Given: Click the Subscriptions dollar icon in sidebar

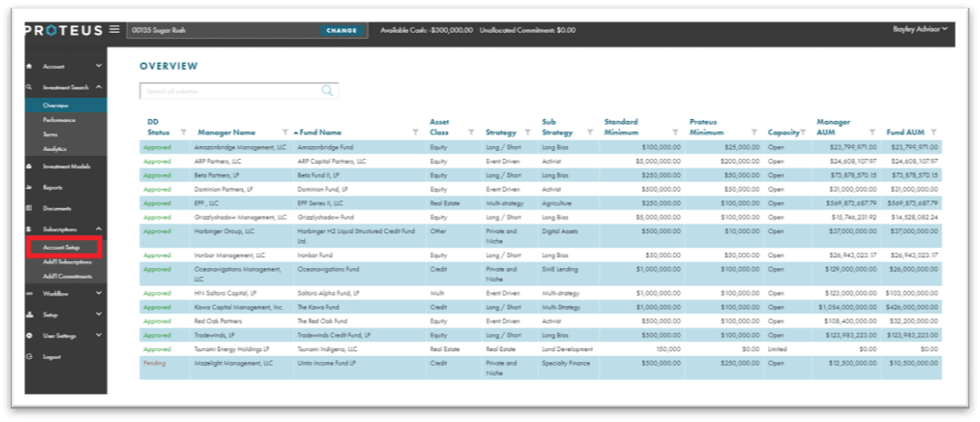Looking at the screenshot, I should [30, 229].
